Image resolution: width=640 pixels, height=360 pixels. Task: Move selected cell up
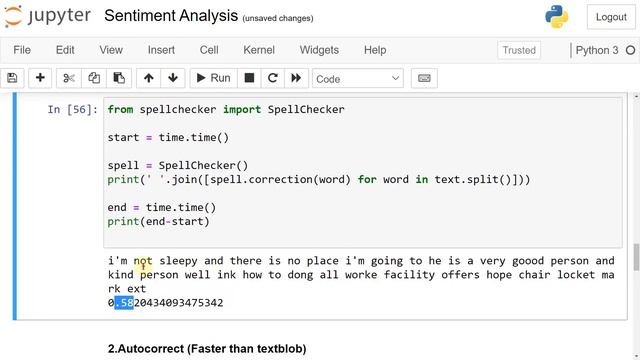click(x=149, y=78)
